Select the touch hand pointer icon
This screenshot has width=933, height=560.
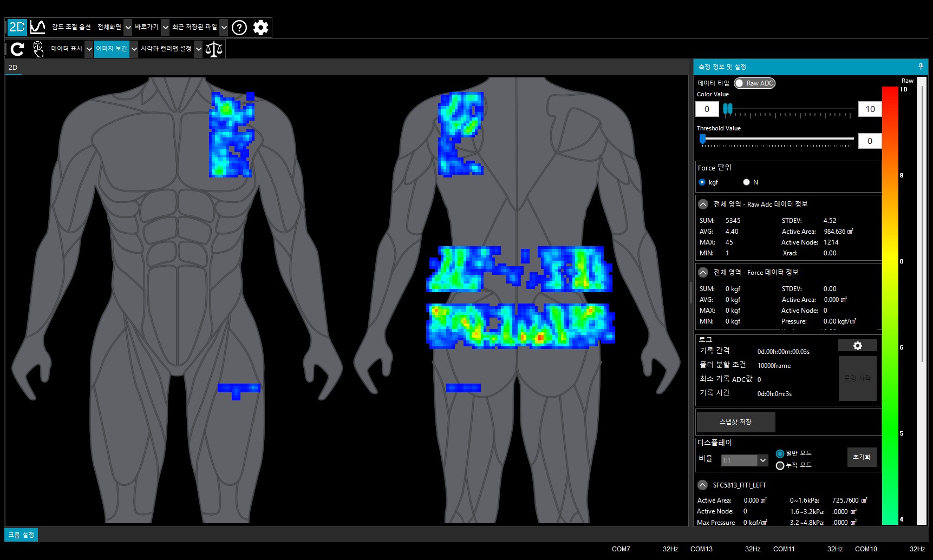[x=38, y=49]
